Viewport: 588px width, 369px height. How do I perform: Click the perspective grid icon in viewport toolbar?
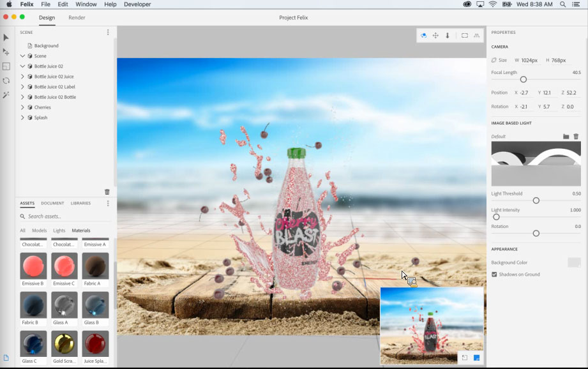(477, 36)
